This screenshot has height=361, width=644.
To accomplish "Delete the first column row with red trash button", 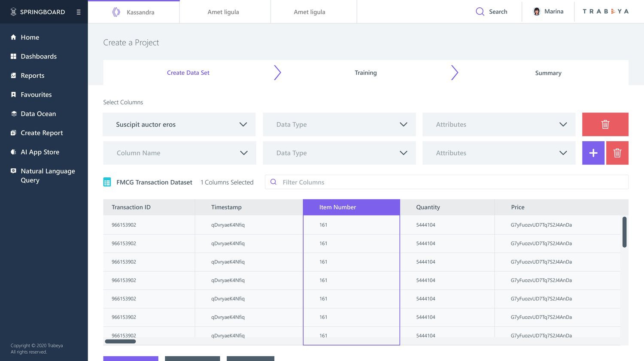I will tap(605, 124).
